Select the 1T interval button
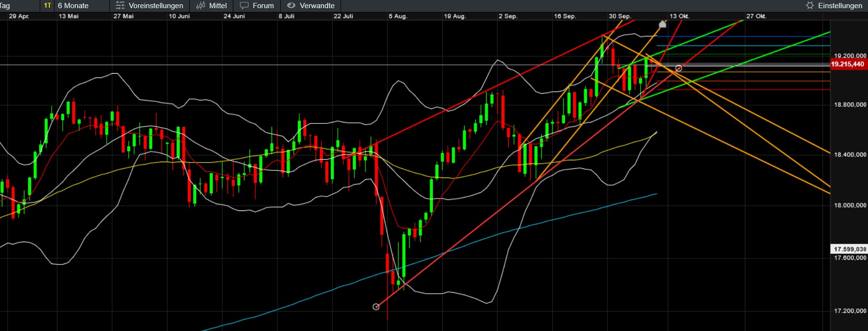Viewport: 868px width, 331px height. pyautogui.click(x=47, y=6)
